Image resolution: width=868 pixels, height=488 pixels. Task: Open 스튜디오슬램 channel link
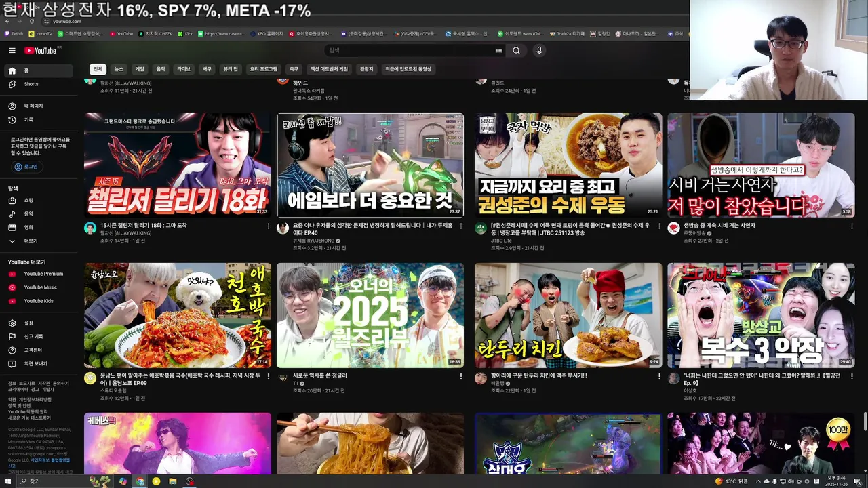(113, 390)
